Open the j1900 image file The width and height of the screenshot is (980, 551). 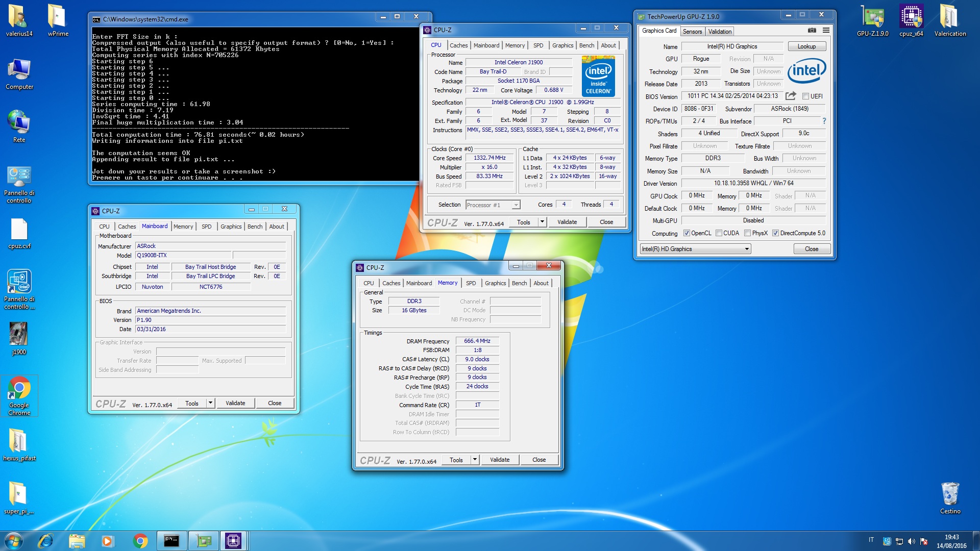(19, 339)
